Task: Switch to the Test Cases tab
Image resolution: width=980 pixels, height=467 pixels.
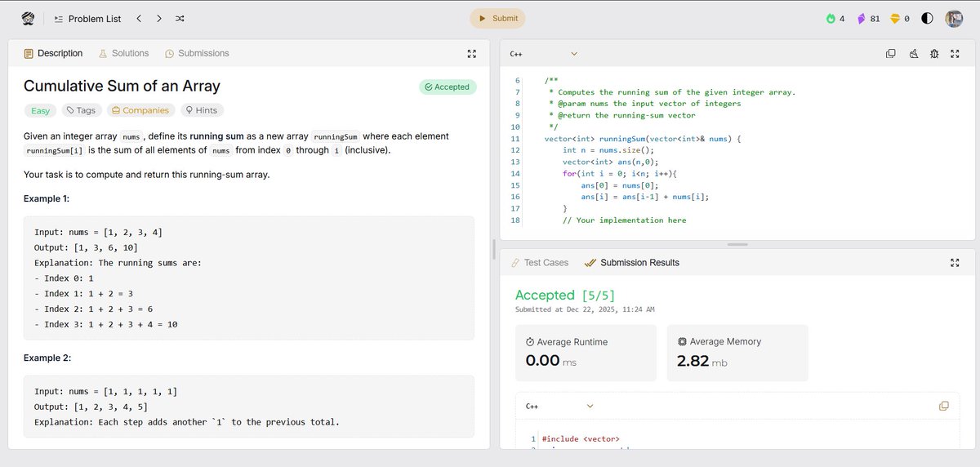Action: click(x=539, y=263)
